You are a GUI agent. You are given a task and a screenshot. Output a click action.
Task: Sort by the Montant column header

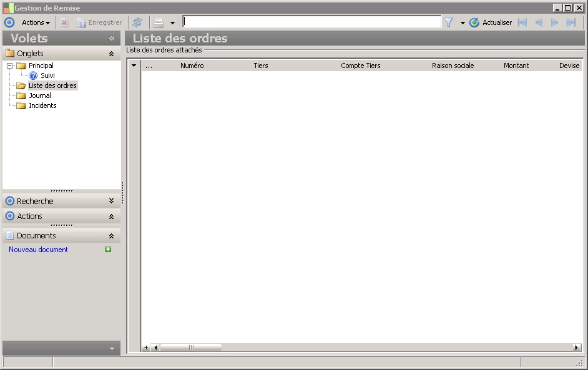516,66
